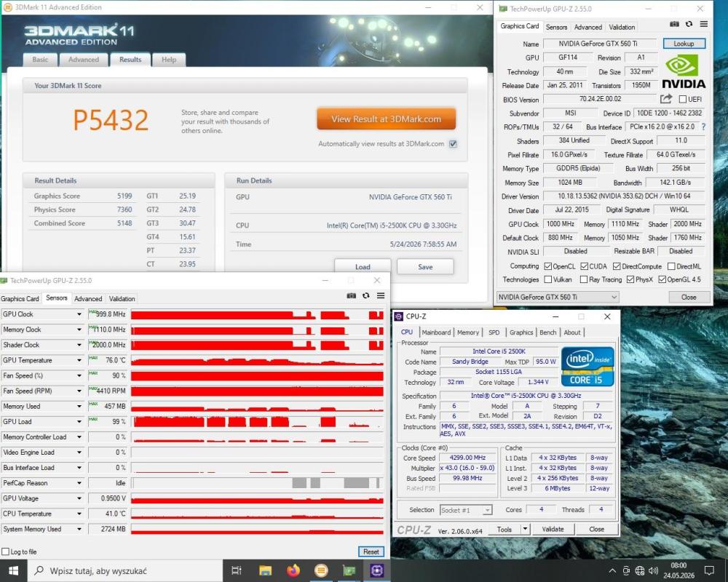Click the GPU Load sensor graph
728x582 pixels.
coord(257,422)
